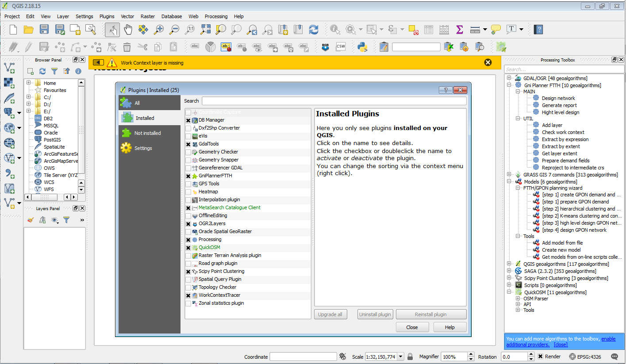
Task: Click the Coordinate field in status bar
Action: click(303, 356)
